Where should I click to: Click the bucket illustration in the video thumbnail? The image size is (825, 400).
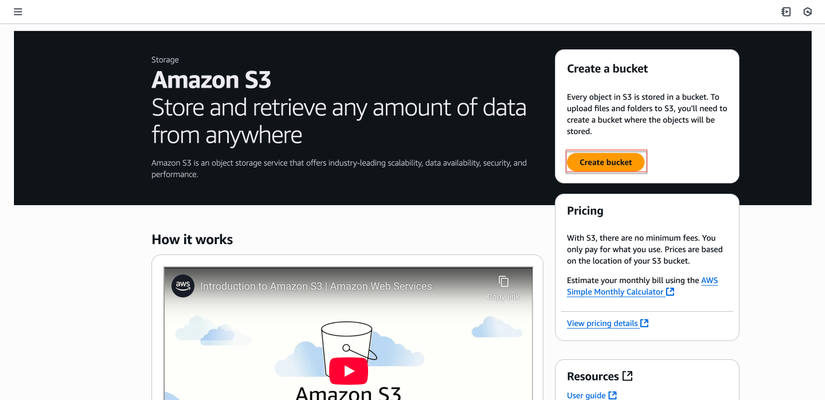tap(347, 338)
